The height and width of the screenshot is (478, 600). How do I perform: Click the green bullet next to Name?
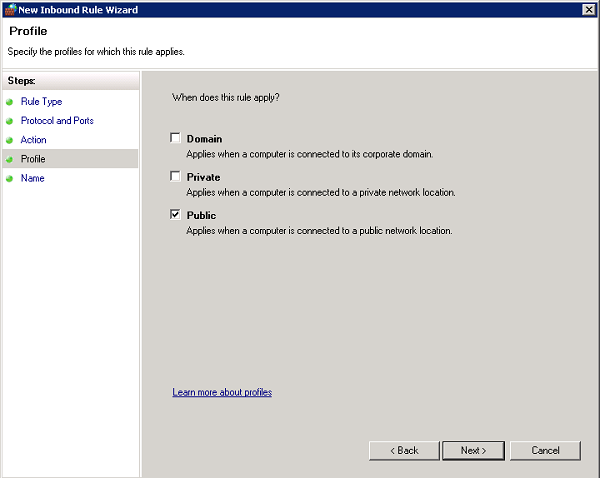10,178
